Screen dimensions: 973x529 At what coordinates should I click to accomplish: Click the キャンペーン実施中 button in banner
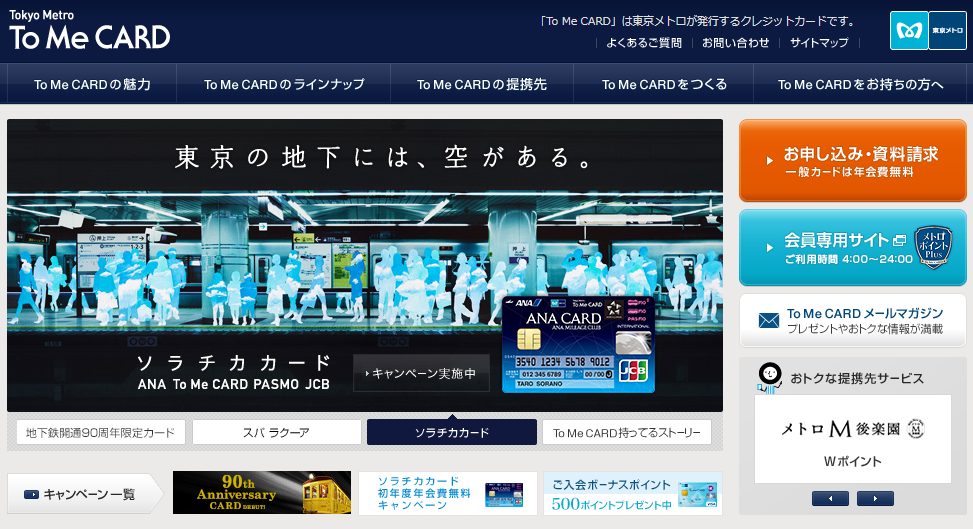tap(421, 373)
